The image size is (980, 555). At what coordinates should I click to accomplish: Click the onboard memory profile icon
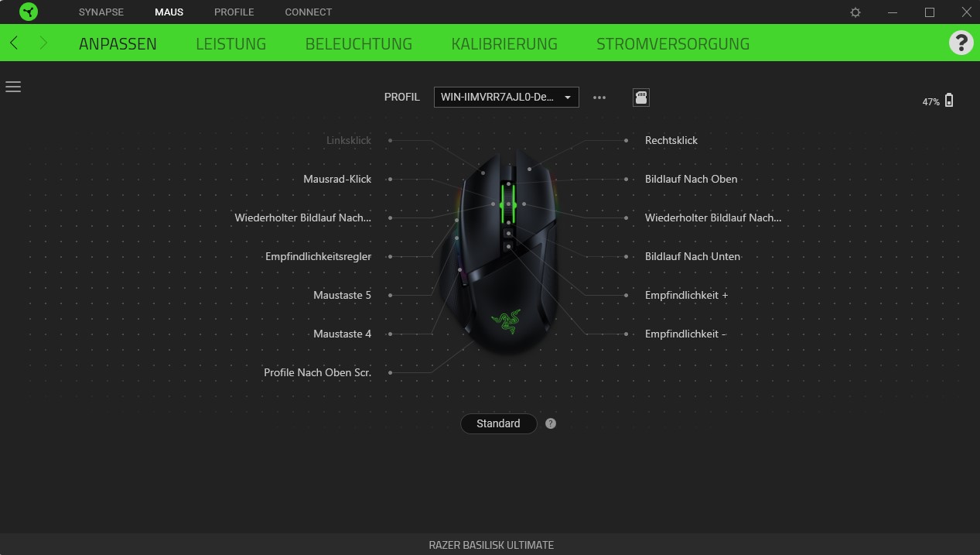640,98
